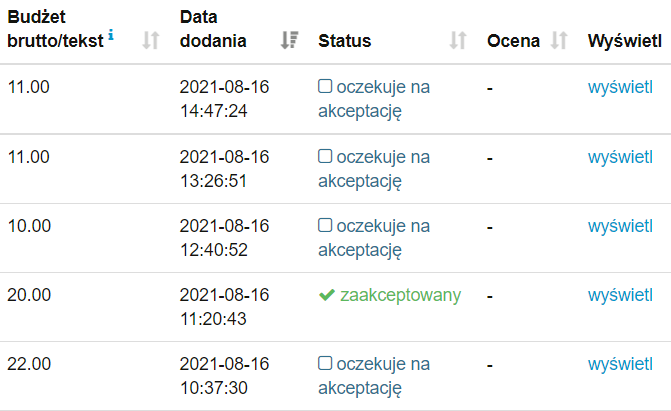Image resolution: width=671 pixels, height=411 pixels.
Task: Click the Ocena column header label
Action: coord(513,41)
